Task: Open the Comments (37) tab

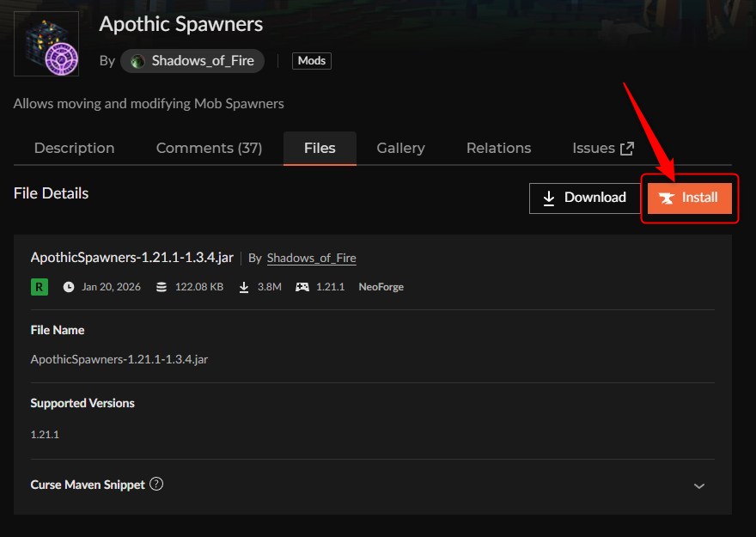Action: (210, 148)
